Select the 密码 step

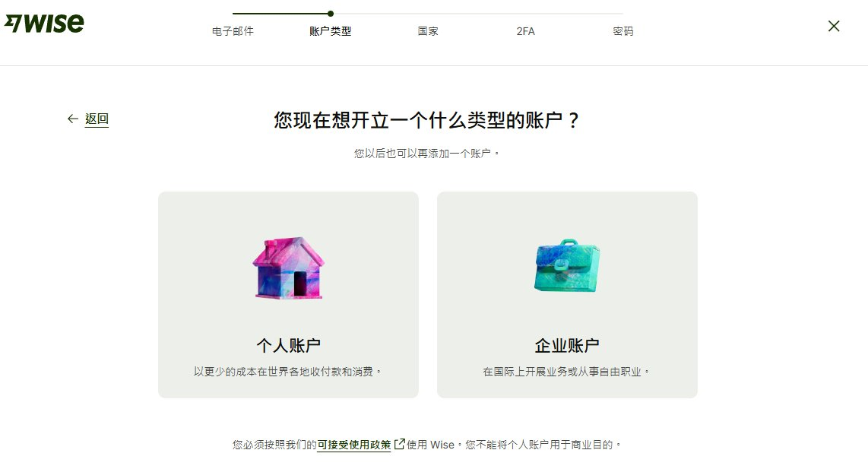click(622, 31)
